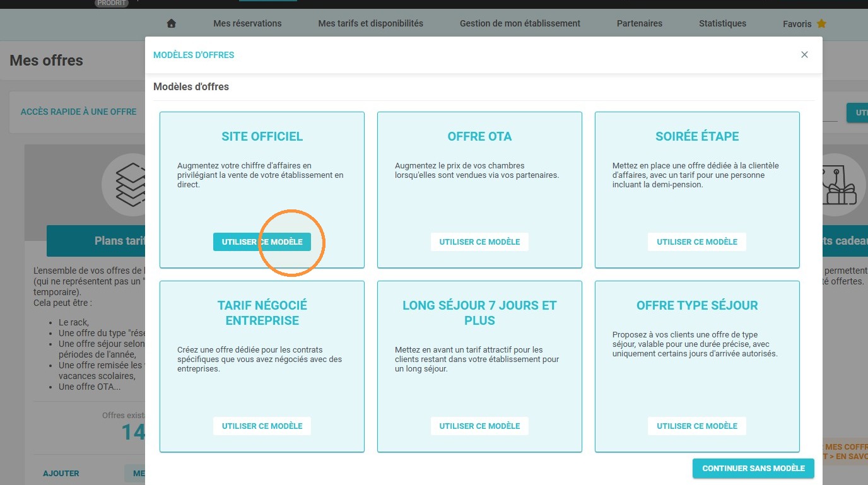
Task: Click the Favoris star icon
Action: point(821,23)
